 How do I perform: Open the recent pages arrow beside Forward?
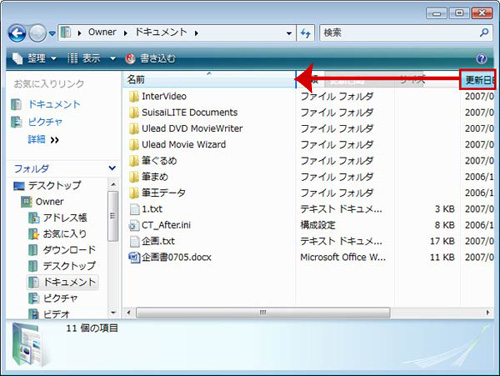point(52,33)
